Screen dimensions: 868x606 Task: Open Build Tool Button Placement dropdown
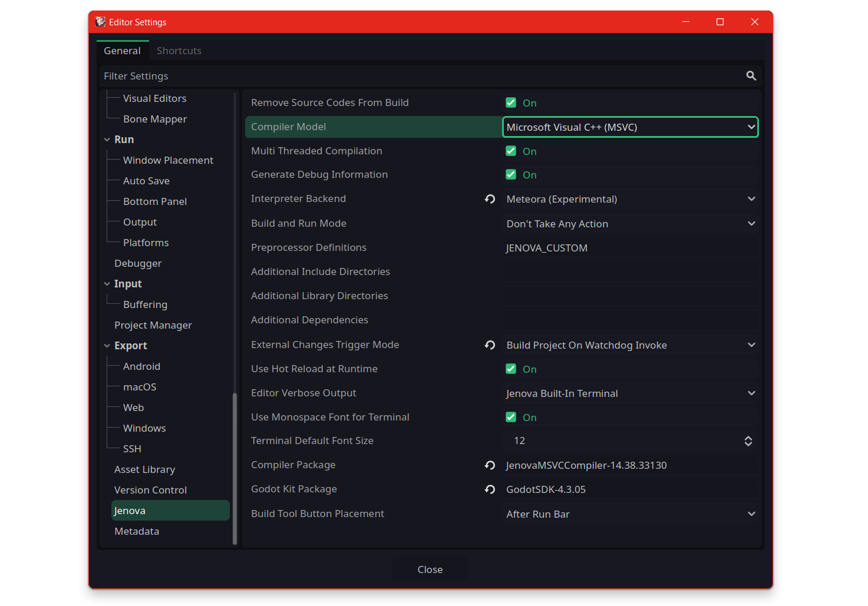coord(630,514)
